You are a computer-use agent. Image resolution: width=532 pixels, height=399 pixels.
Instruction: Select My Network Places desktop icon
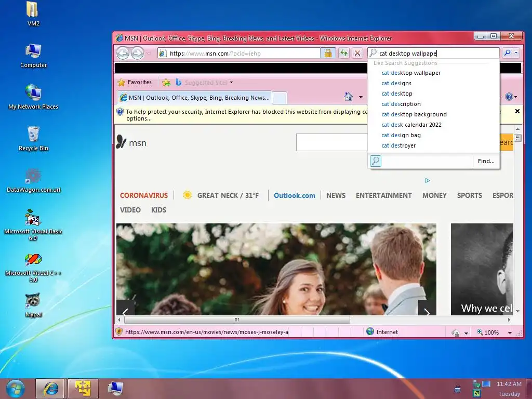tap(33, 97)
